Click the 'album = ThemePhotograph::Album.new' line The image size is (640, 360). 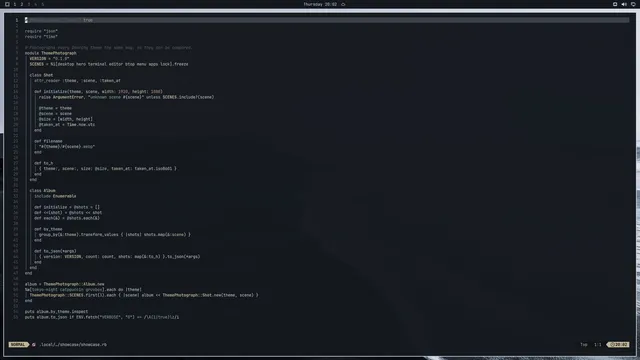pos(64,284)
